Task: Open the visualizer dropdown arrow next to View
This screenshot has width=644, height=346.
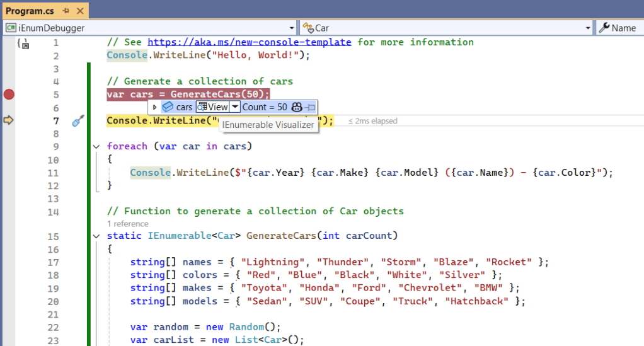Action: pyautogui.click(x=234, y=107)
